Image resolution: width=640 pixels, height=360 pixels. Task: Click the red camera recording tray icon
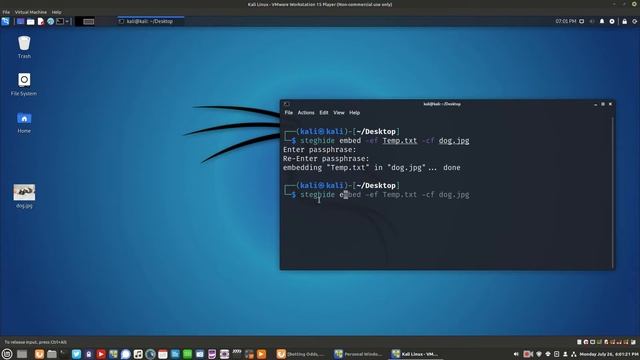click(528, 354)
